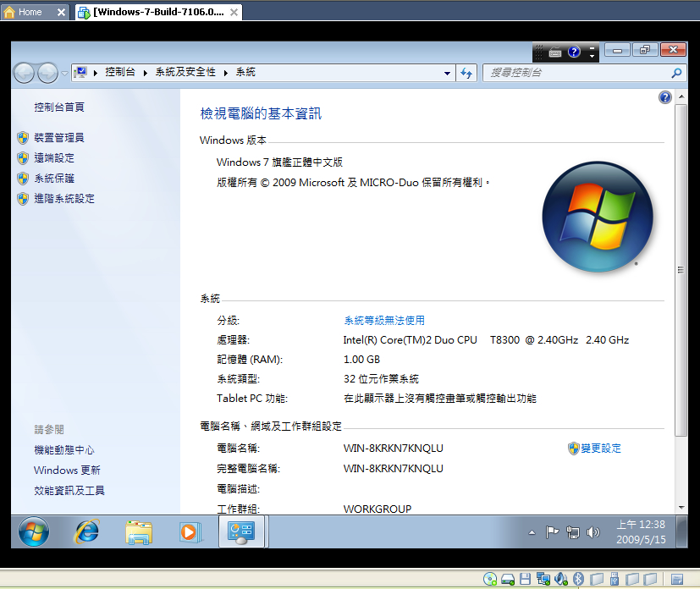Click the blue help icon in the black toolbar
This screenshot has height=589, width=700.
click(x=574, y=52)
